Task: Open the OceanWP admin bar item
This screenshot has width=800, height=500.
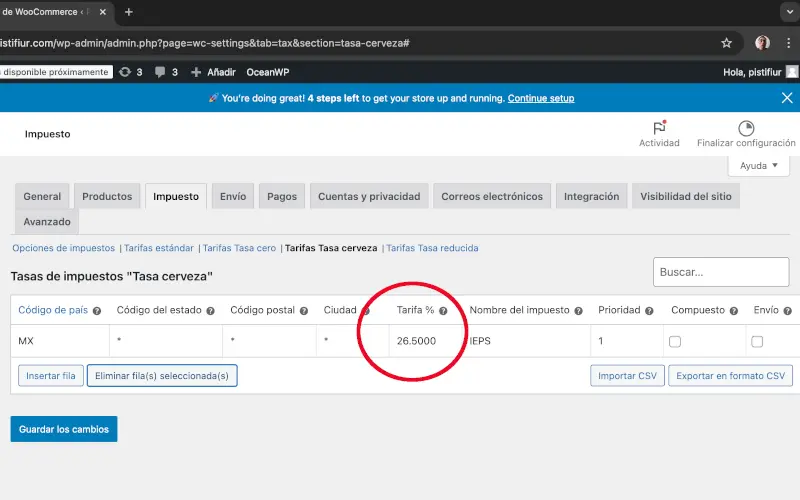Action: coord(268,72)
